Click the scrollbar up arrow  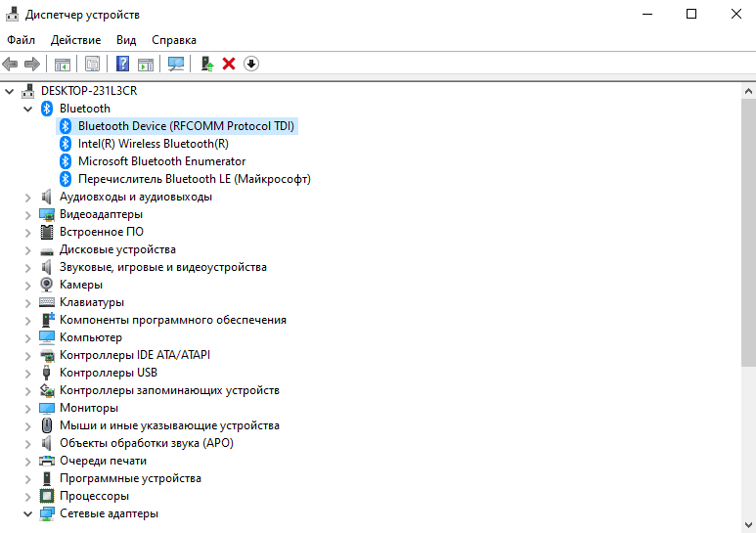click(748, 91)
